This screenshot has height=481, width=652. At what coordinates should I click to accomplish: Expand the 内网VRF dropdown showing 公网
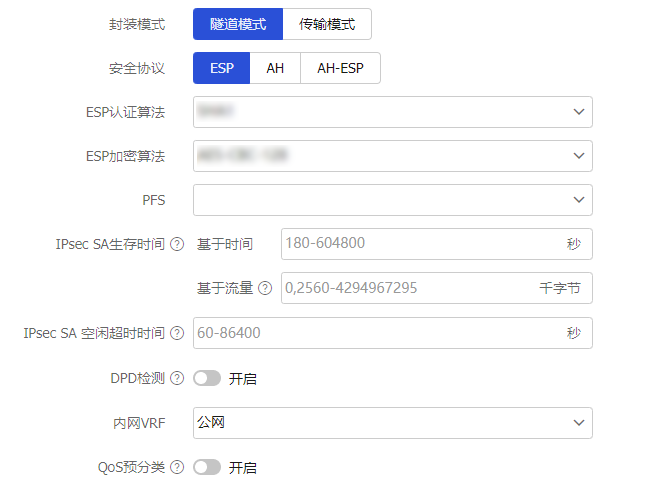pyautogui.click(x=392, y=423)
